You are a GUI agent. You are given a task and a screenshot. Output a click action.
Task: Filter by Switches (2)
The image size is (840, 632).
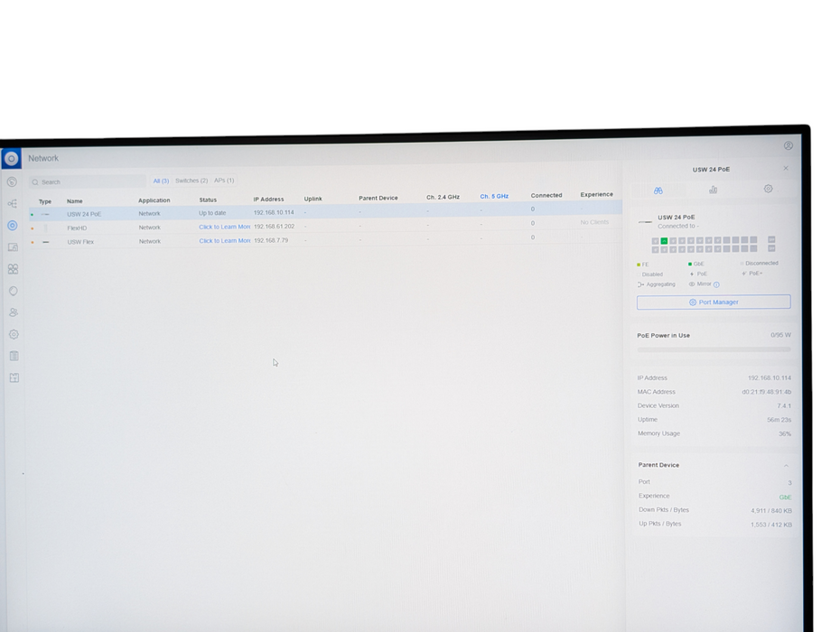pyautogui.click(x=191, y=181)
